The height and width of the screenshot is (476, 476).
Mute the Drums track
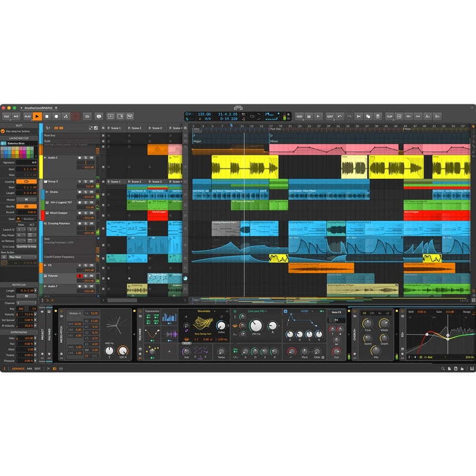click(90, 192)
